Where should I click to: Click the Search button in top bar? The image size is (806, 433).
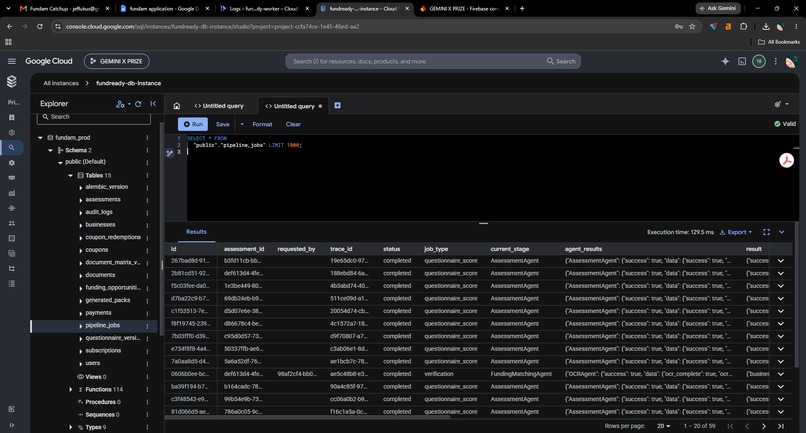pyautogui.click(x=561, y=61)
